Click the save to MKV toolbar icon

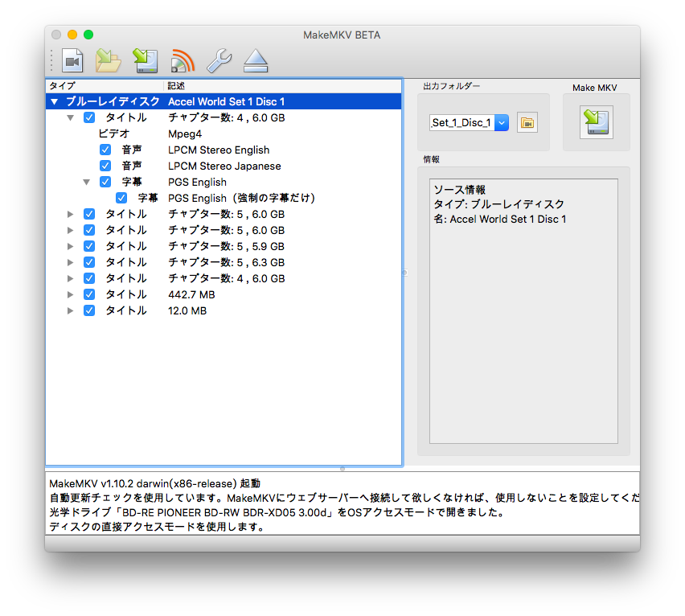click(x=145, y=60)
